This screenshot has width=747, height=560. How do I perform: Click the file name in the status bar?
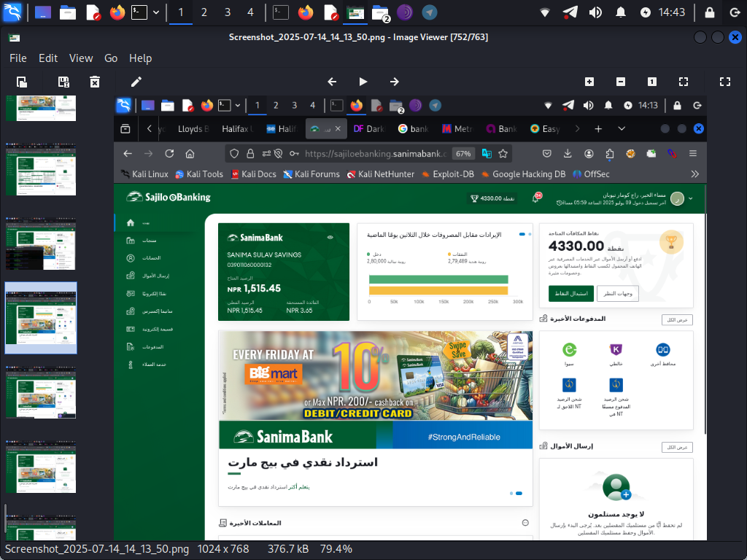click(x=97, y=549)
